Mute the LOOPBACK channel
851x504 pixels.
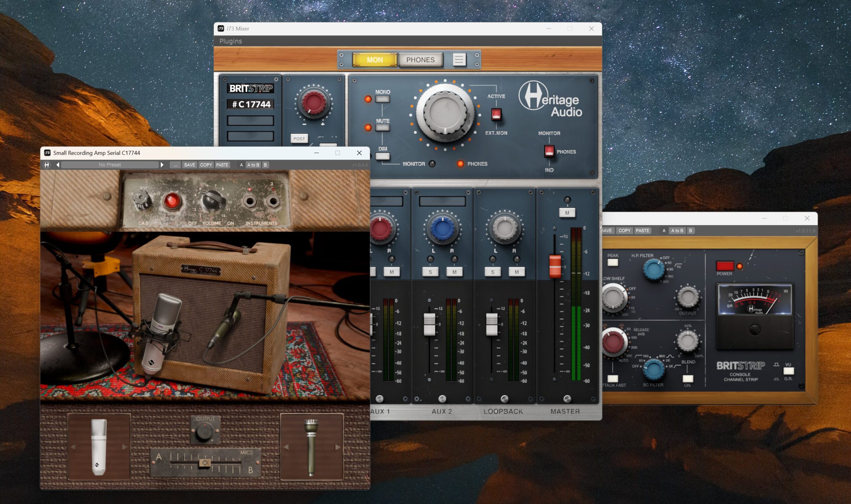tap(517, 272)
